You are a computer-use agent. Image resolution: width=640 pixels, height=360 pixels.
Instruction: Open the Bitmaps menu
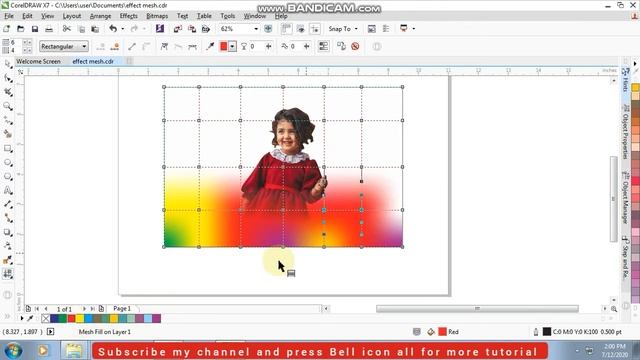pos(157,16)
